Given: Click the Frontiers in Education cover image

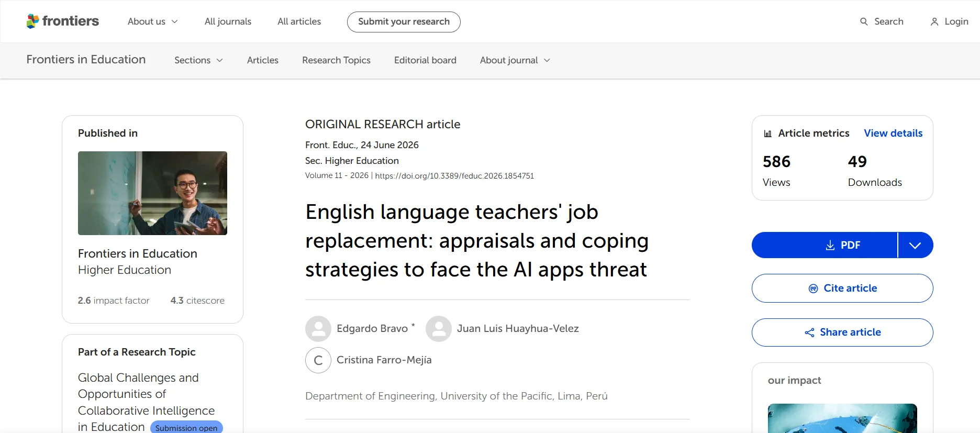Looking at the screenshot, I should (x=152, y=193).
